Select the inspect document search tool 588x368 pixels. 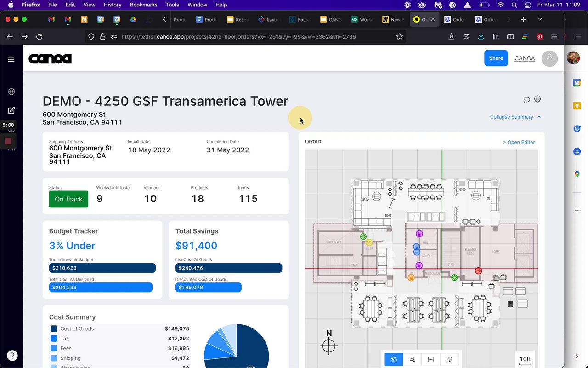[x=449, y=359]
